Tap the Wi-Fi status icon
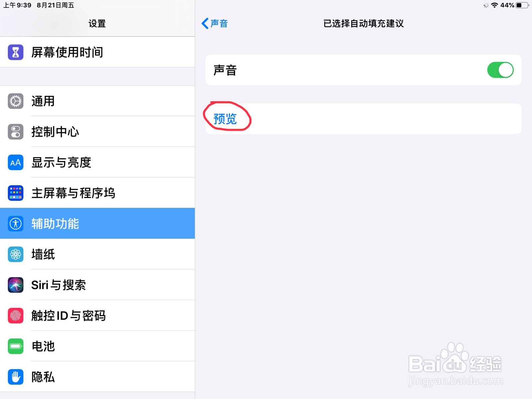Image resolution: width=532 pixels, height=399 pixels. pyautogui.click(x=494, y=5)
